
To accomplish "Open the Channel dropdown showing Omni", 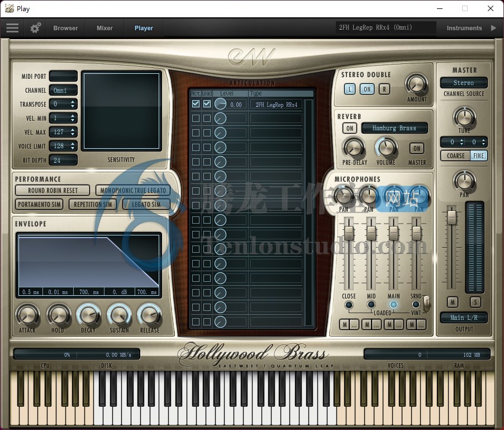I will pyautogui.click(x=63, y=91).
